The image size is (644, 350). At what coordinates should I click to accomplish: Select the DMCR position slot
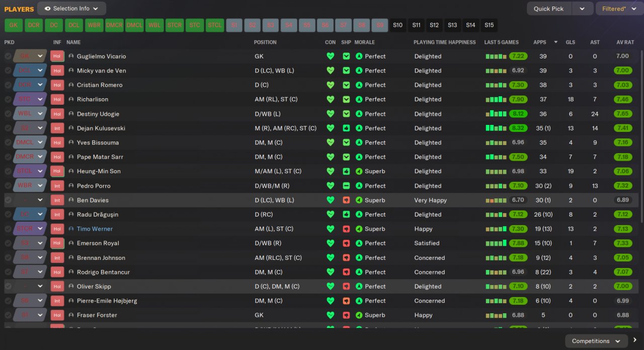114,25
